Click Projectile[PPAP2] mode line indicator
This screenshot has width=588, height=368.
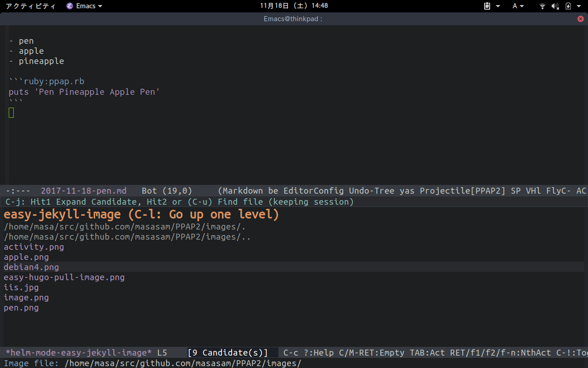click(463, 190)
